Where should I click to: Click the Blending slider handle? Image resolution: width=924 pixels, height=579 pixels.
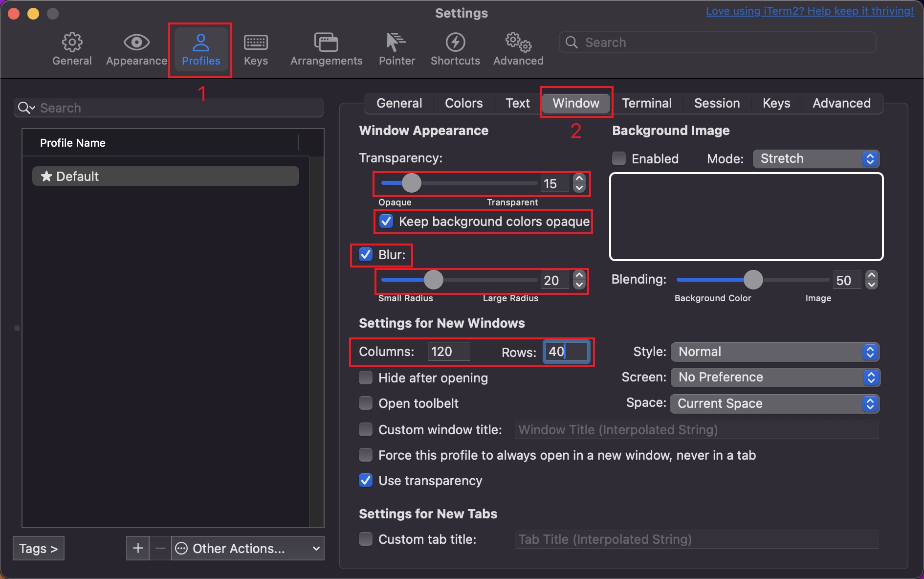click(753, 280)
